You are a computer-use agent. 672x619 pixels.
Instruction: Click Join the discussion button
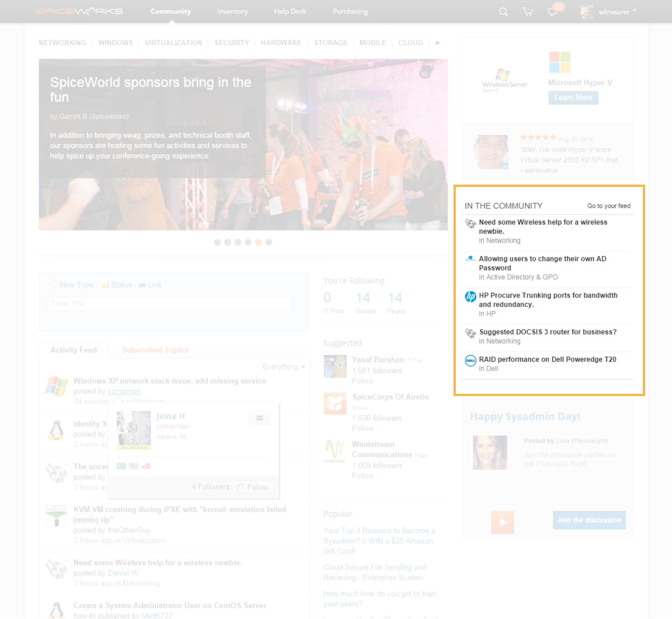[x=589, y=520]
